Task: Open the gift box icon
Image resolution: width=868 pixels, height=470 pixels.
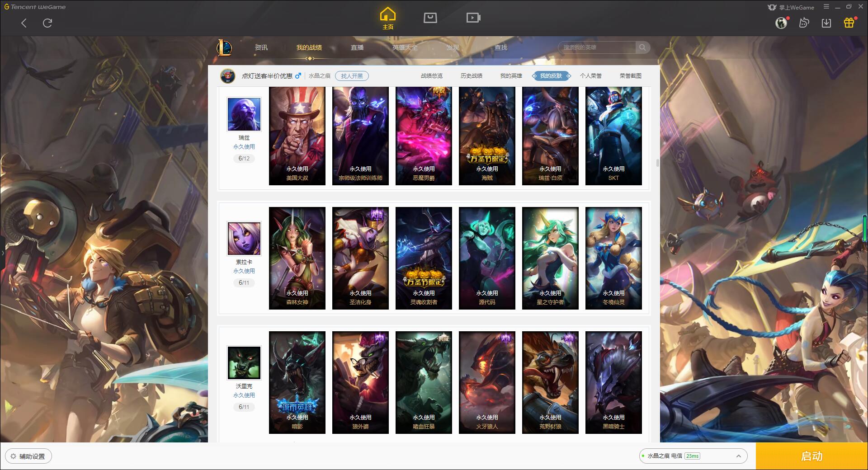Action: tap(849, 23)
